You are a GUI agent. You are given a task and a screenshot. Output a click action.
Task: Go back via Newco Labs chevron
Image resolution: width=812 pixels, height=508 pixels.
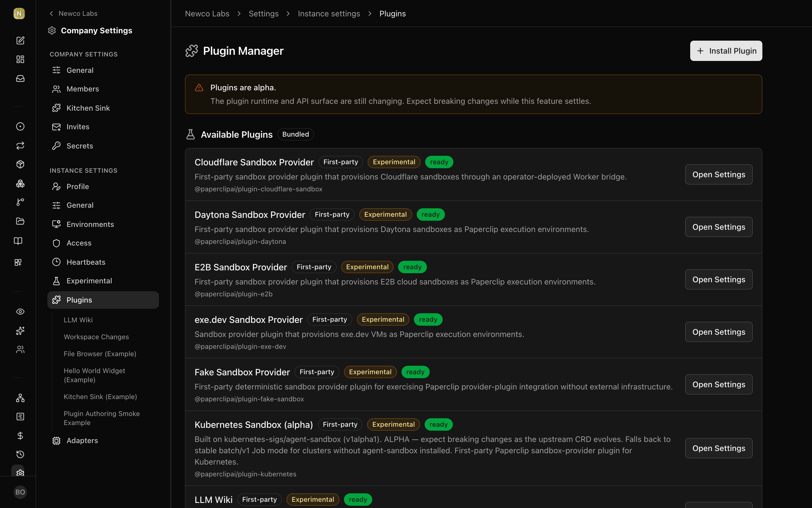[x=73, y=14]
